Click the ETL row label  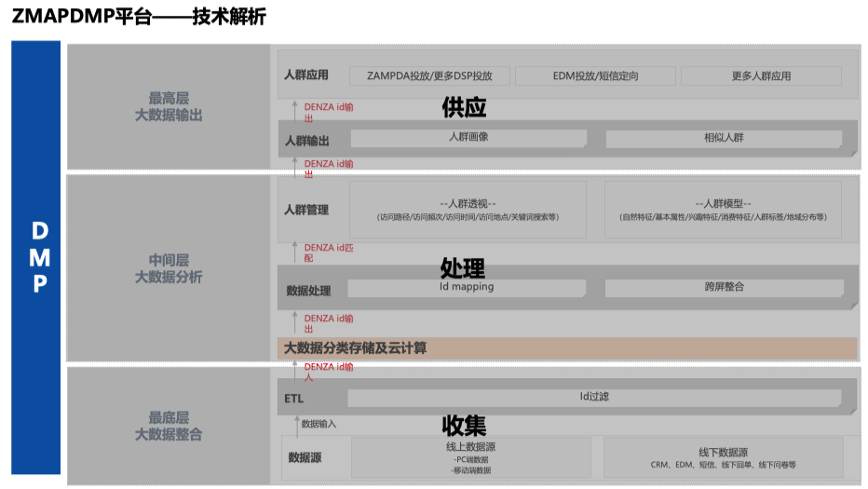point(293,398)
